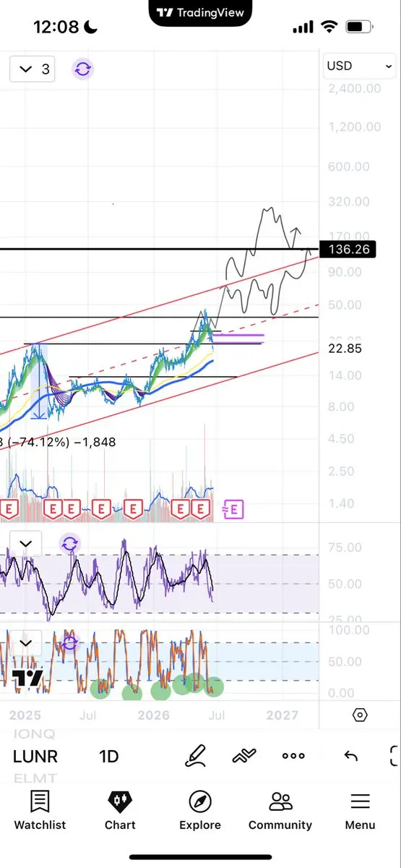Tap the Wi-Fi icon in the status bar

tap(329, 27)
